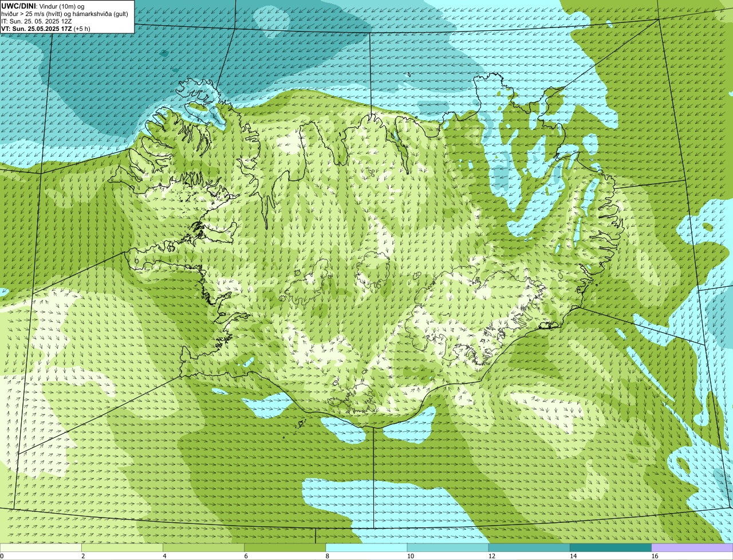
Task: Click the 0–2 m/s palest legend swatch
Action: [x=41, y=548]
